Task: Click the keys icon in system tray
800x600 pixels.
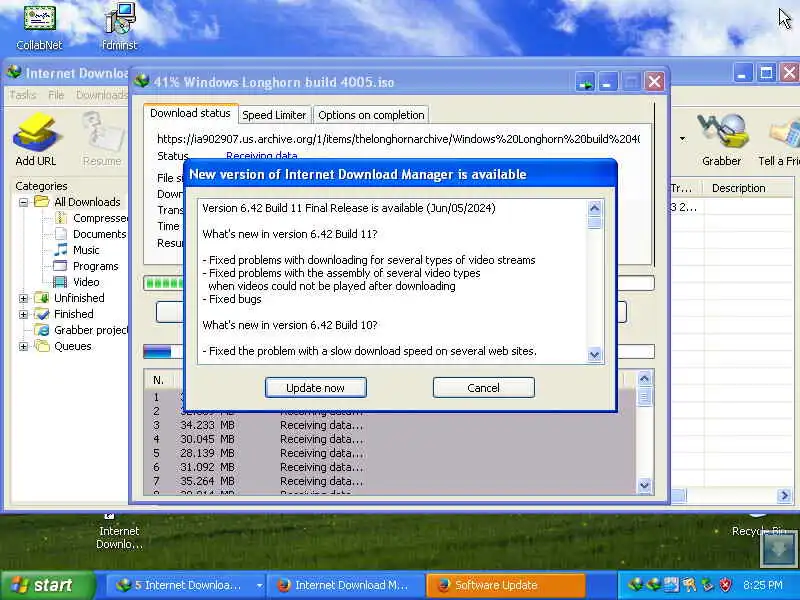Action: 689,585
